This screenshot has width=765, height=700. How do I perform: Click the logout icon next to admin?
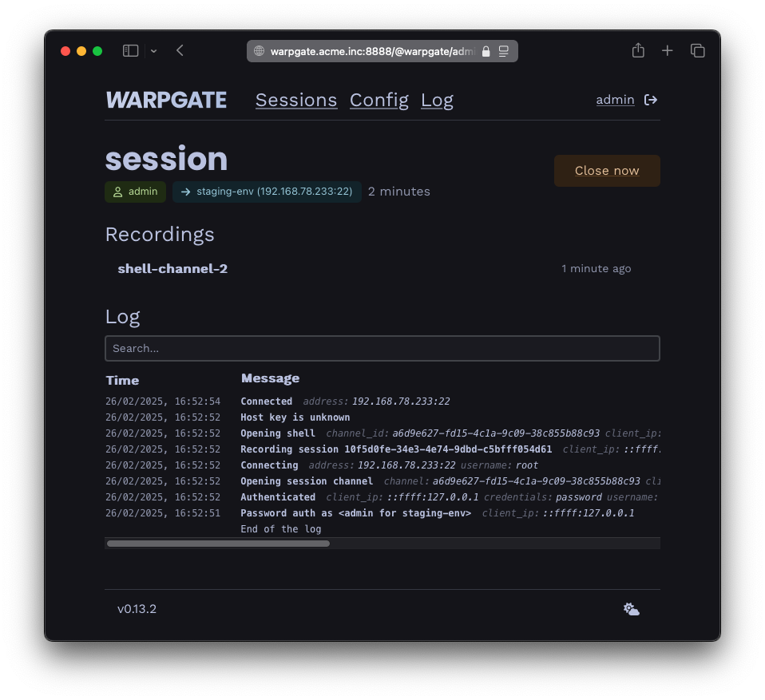click(651, 100)
